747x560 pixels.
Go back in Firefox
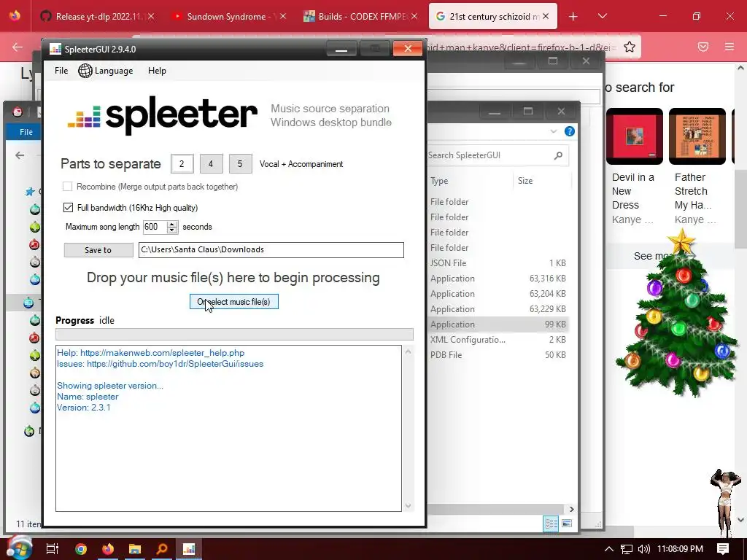[x=18, y=47]
